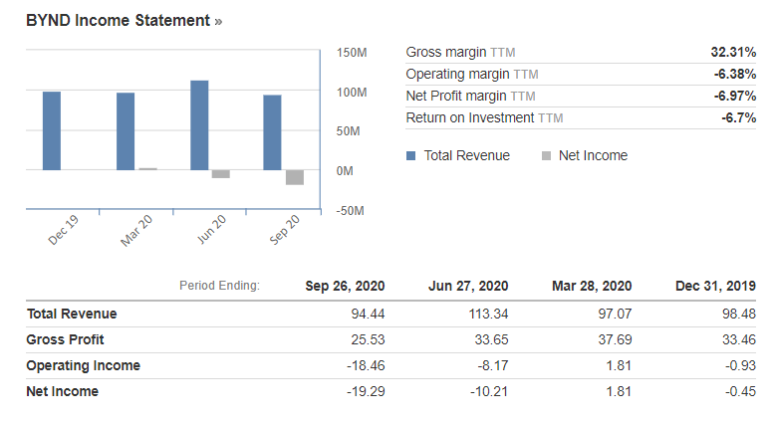Click total revenue value 98.48
This screenshot has width=773, height=425.
pos(738,314)
